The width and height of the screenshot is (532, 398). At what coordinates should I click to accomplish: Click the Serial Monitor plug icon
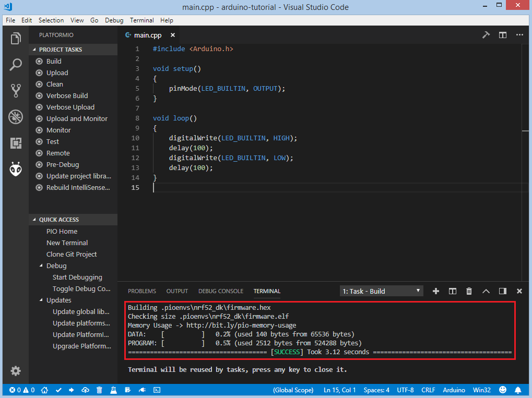[x=142, y=390]
